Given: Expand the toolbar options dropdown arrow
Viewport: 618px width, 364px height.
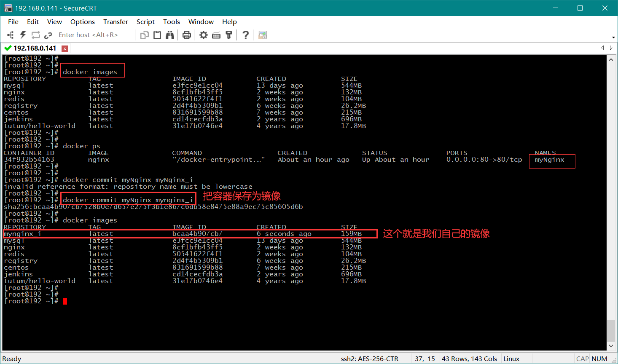Looking at the screenshot, I should tap(613, 37).
